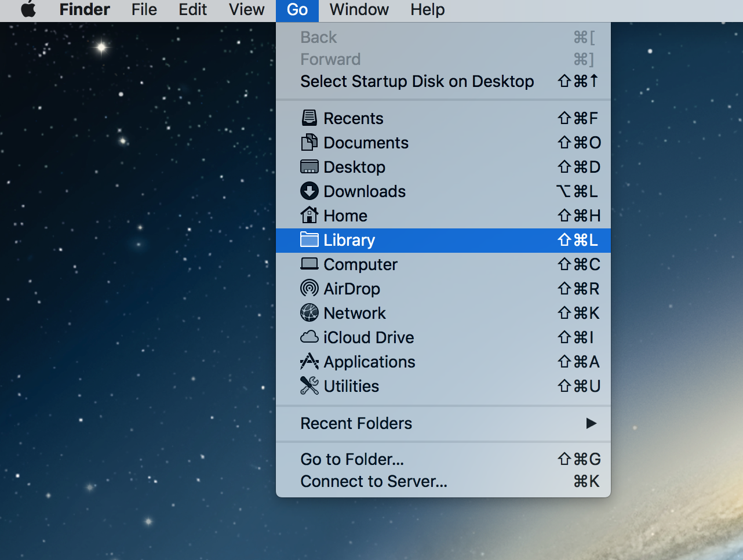743x560 pixels.
Task: Click the ⇧⌘G shortcut beside Go to Folder
Action: pos(580,459)
